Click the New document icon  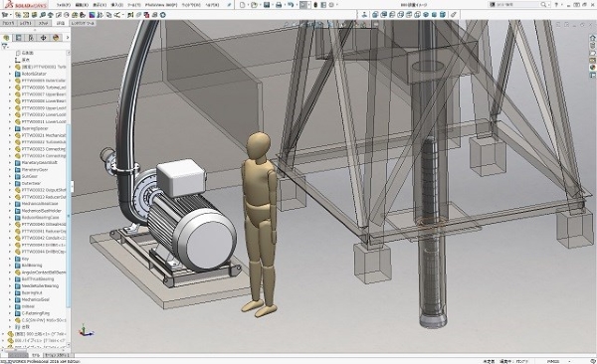[243, 5]
